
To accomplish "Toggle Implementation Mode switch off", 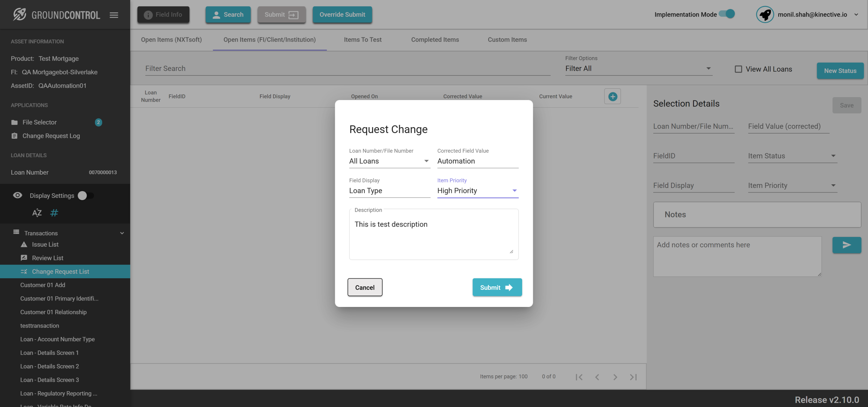I will click(x=727, y=14).
